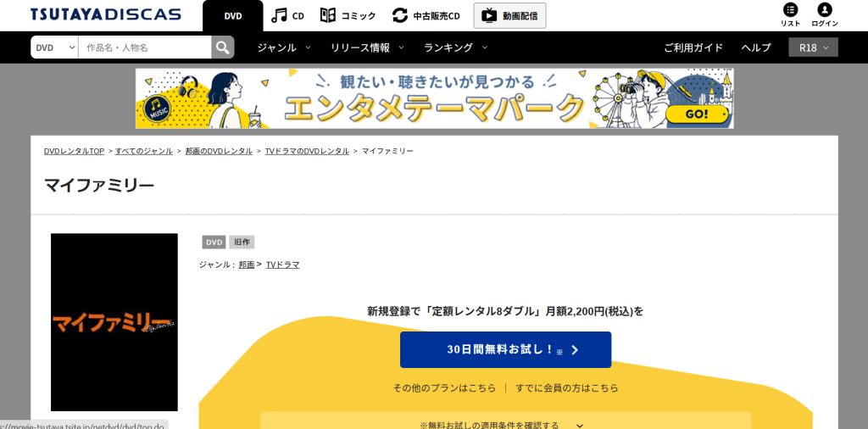Click the magnifier search button

[223, 47]
